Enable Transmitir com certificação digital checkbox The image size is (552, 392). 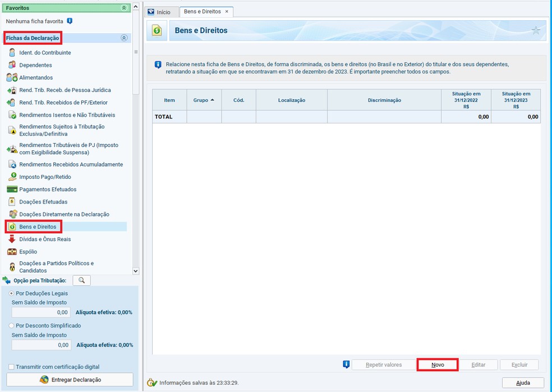12,367
